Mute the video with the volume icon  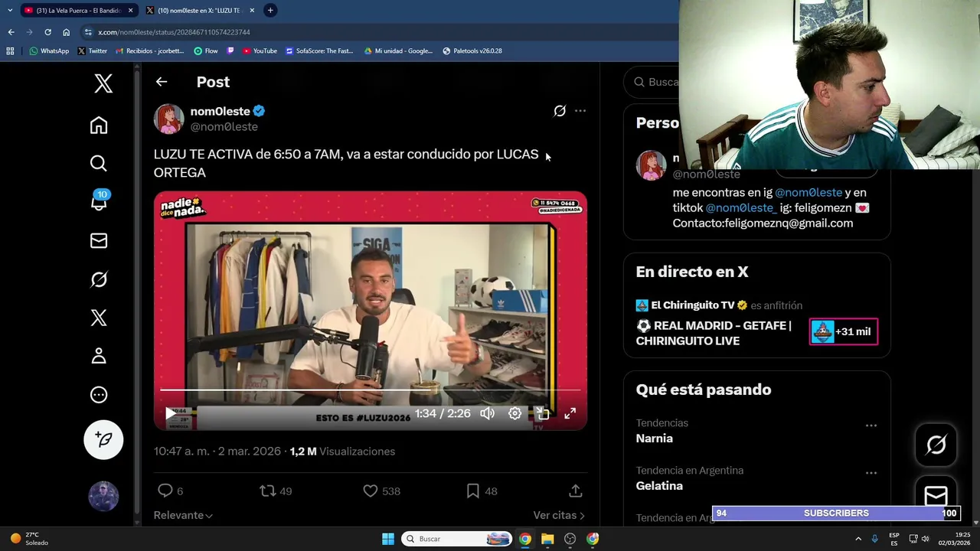click(488, 413)
